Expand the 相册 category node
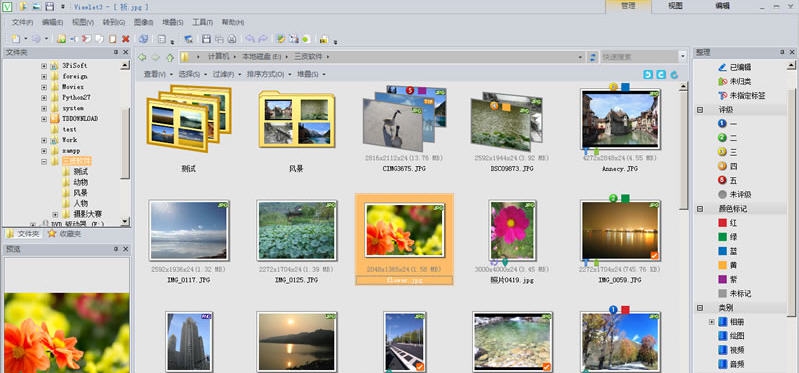This screenshot has height=373, width=799. [711, 322]
